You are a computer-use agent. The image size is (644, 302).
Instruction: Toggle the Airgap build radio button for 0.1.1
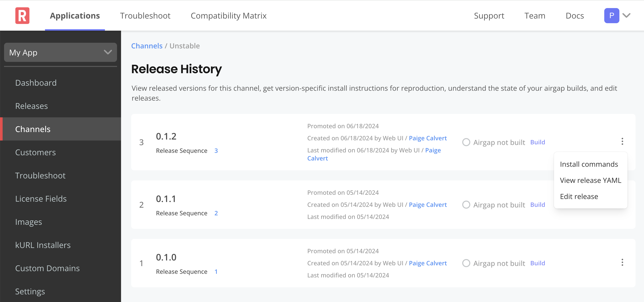click(x=466, y=204)
